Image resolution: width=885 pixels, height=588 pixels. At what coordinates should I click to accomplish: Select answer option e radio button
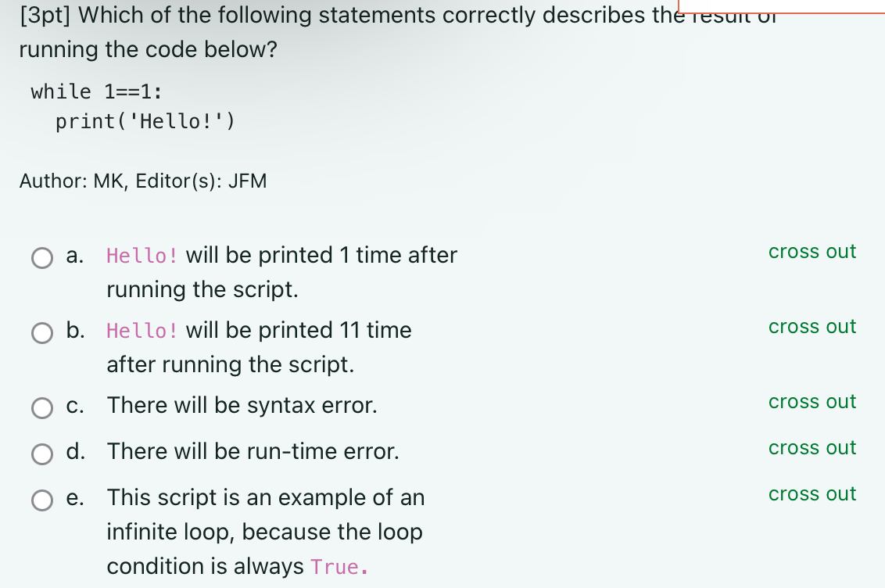tap(42, 500)
